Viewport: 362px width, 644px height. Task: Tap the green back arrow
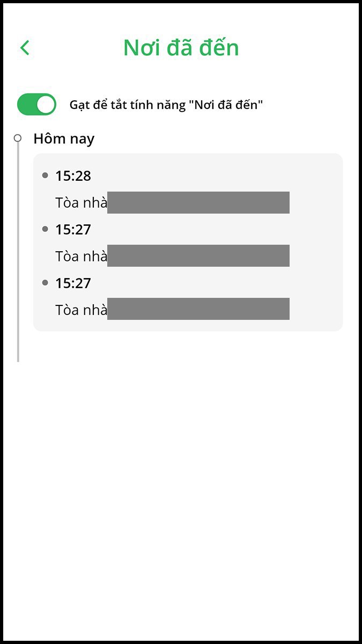25,48
